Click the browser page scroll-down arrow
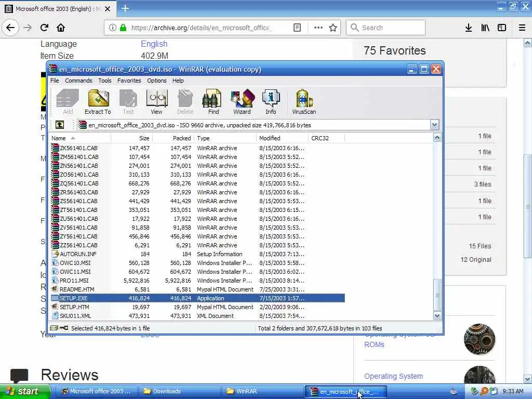Viewport: 532px width, 399px height. point(528,379)
